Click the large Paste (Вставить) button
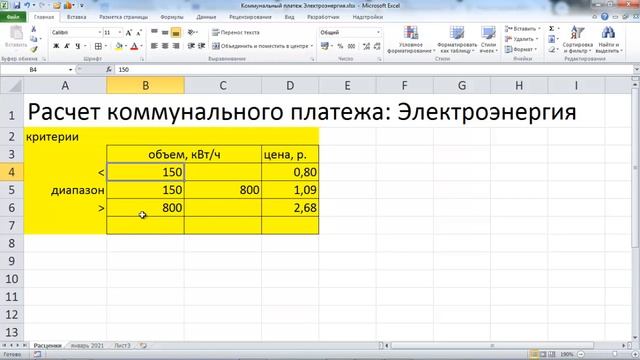 (16, 37)
